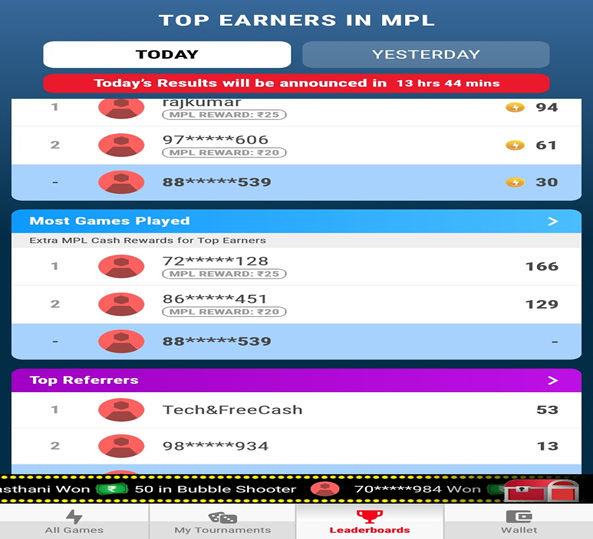The height and width of the screenshot is (539, 593).
Task: Expand Top Referrers with its arrow
Action: [553, 380]
